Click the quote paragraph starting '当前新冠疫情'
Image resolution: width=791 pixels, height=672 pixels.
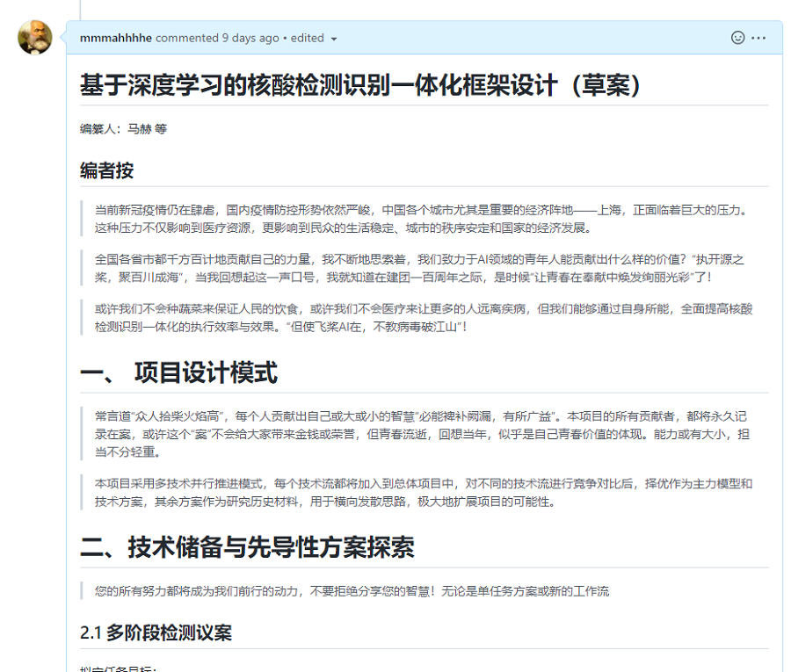coord(422,219)
